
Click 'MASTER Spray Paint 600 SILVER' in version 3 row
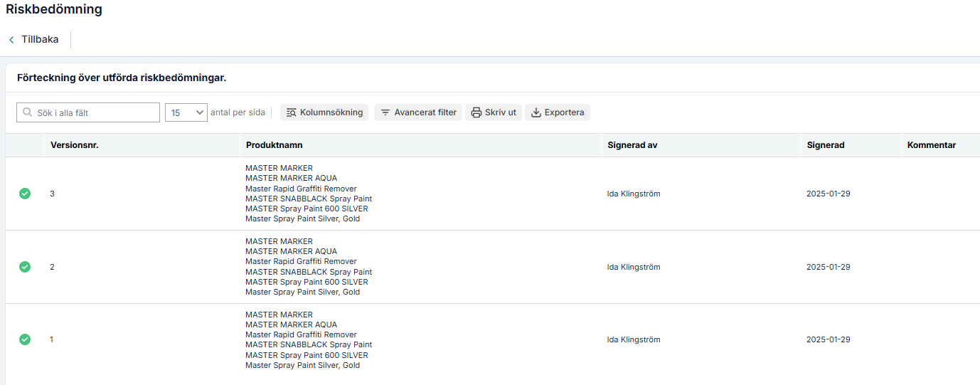point(307,209)
